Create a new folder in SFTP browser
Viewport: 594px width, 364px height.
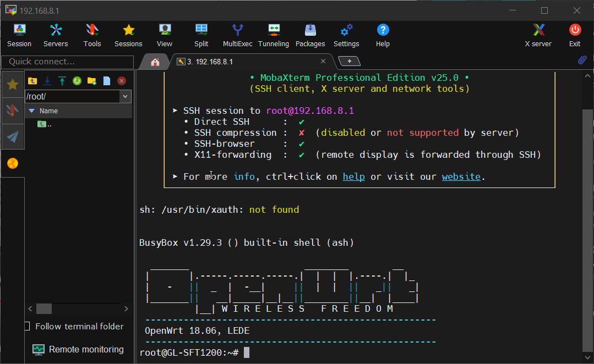pyautogui.click(x=92, y=81)
